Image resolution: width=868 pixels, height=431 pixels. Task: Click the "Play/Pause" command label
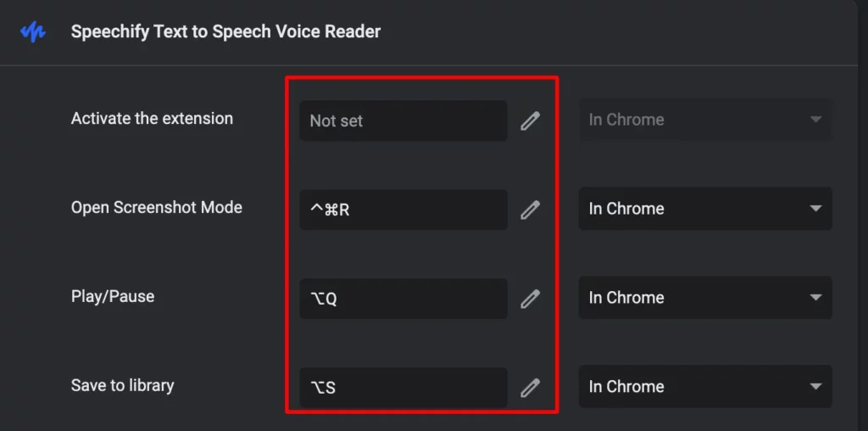(x=113, y=297)
